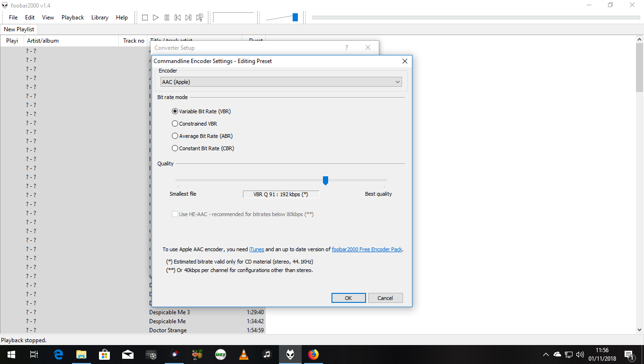
Task: Click the Converter Setup help question mark
Action: tap(347, 48)
